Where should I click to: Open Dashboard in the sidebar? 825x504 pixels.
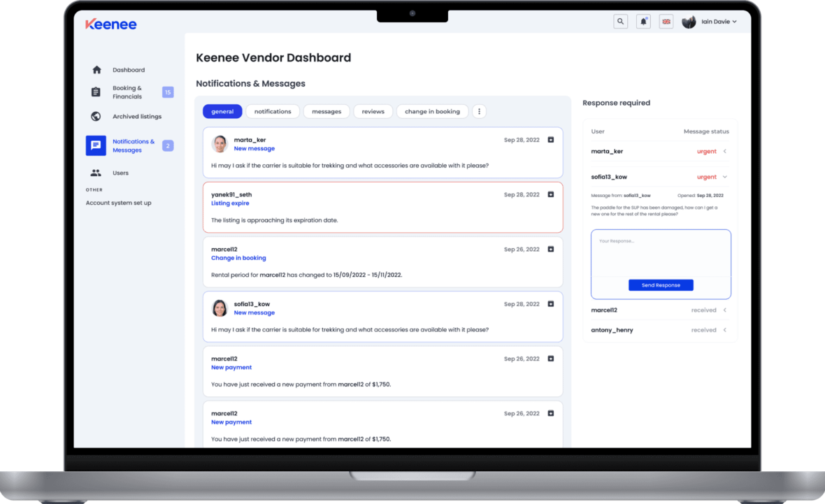pyautogui.click(x=129, y=70)
